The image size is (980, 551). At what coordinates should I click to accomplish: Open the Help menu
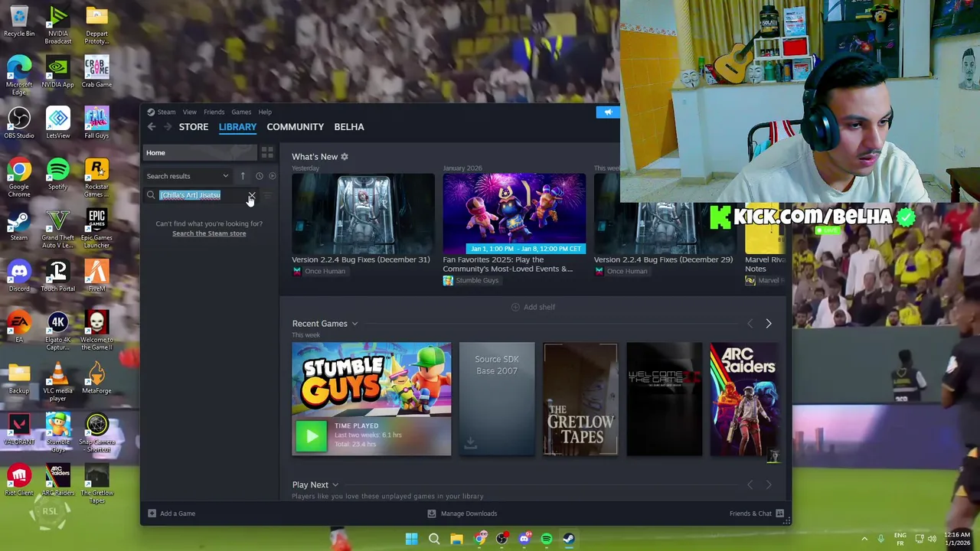265,112
